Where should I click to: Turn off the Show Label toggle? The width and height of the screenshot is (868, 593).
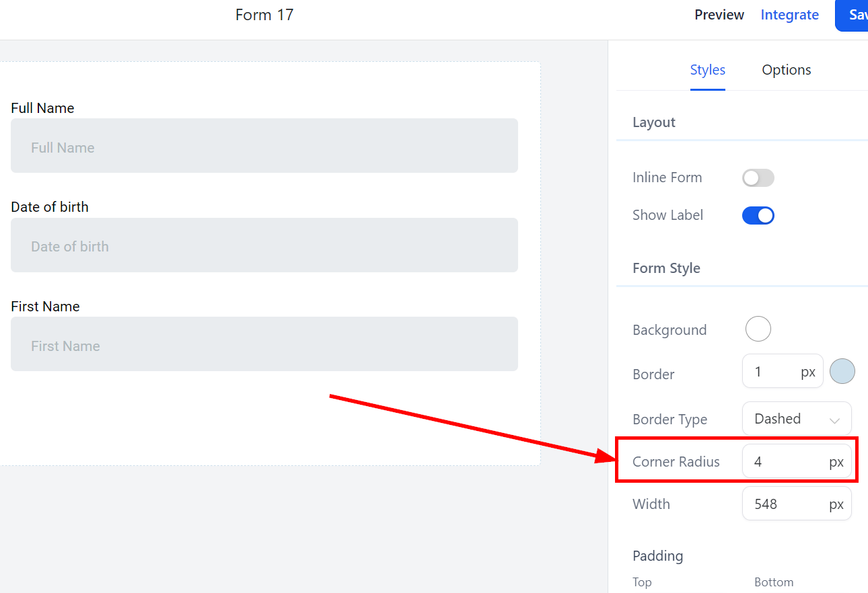coord(758,215)
